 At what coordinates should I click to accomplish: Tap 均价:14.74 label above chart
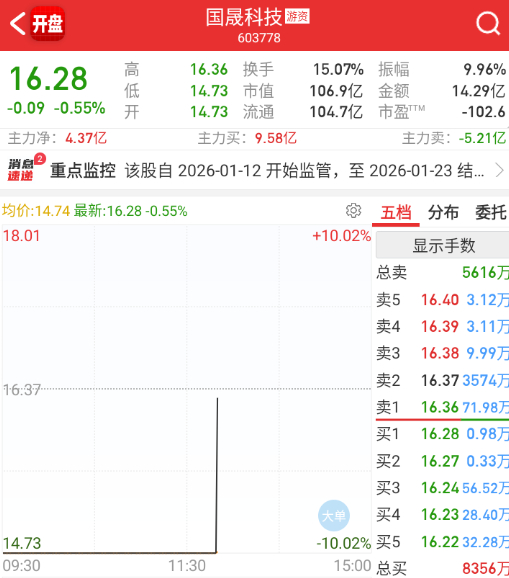tap(36, 211)
